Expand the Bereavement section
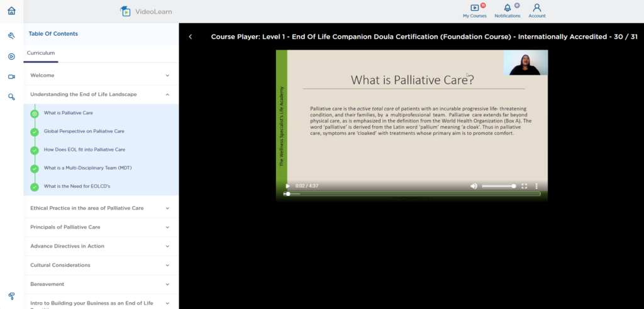The width and height of the screenshot is (644, 309). click(101, 284)
